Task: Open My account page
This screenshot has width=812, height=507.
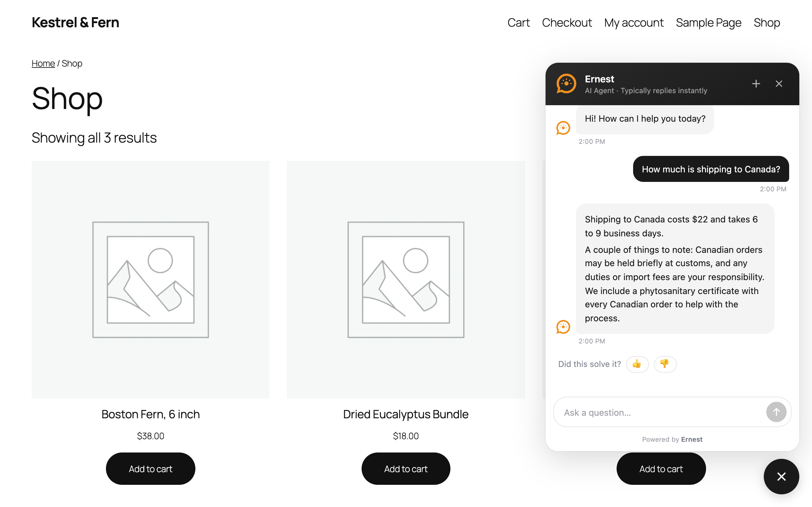Action: 633,23
